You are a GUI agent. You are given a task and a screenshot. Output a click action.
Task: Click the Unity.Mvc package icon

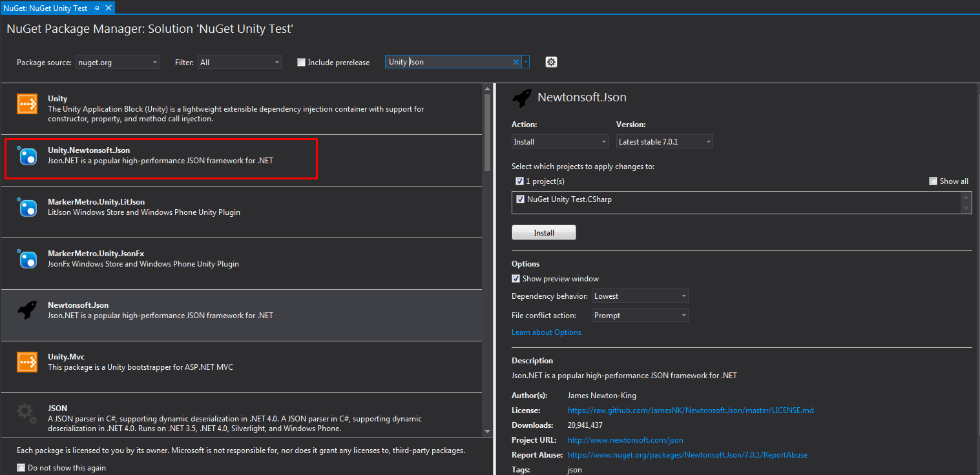(x=27, y=362)
